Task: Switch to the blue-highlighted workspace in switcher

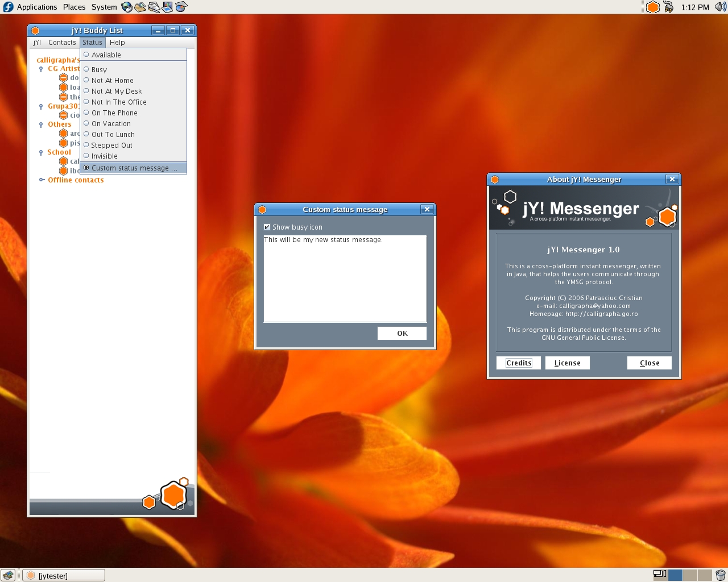Action: click(x=675, y=575)
